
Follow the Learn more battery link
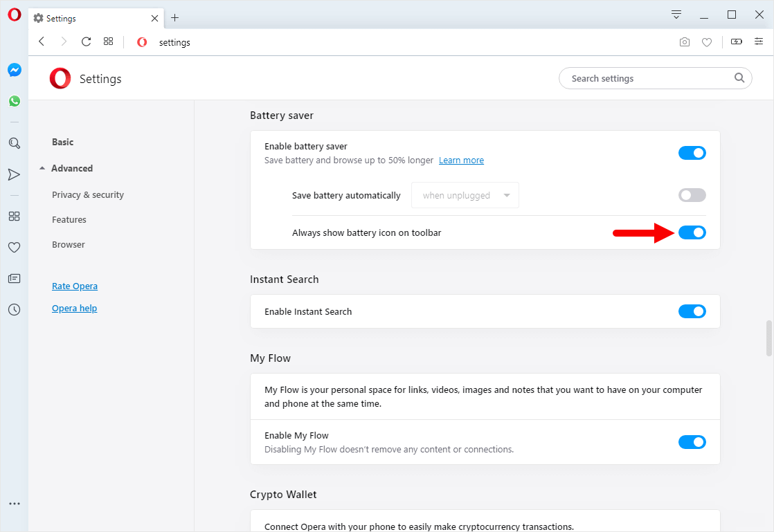click(461, 160)
